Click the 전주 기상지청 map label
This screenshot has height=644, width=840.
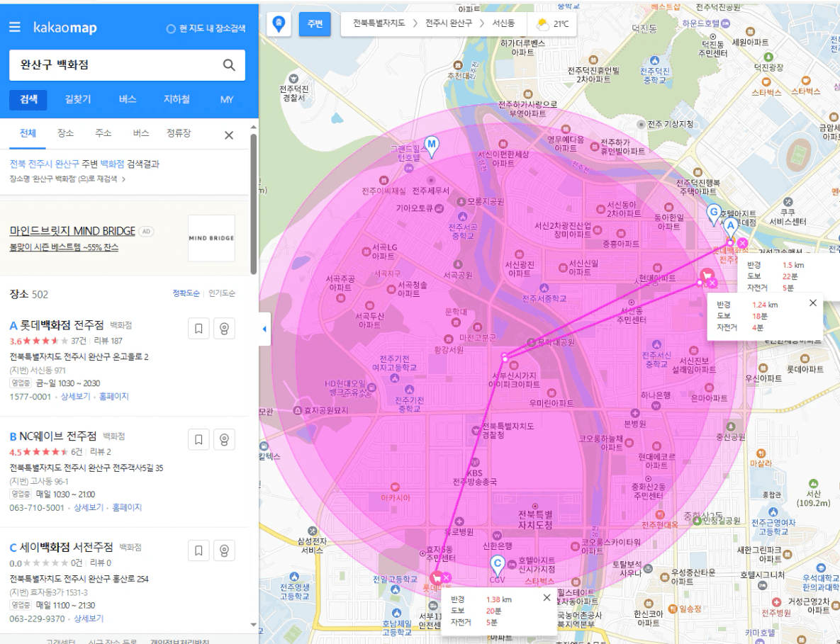[x=670, y=124]
